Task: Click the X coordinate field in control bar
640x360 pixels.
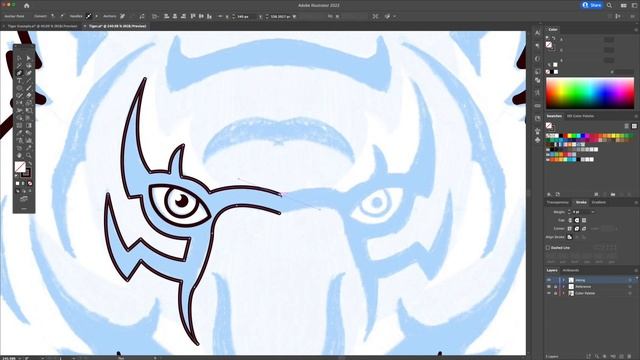Action: pos(246,16)
